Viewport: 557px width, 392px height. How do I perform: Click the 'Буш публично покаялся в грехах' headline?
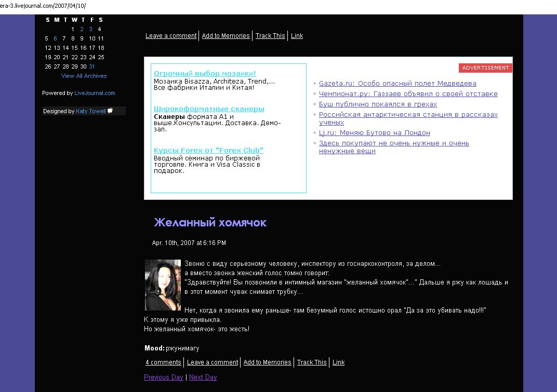pos(378,104)
